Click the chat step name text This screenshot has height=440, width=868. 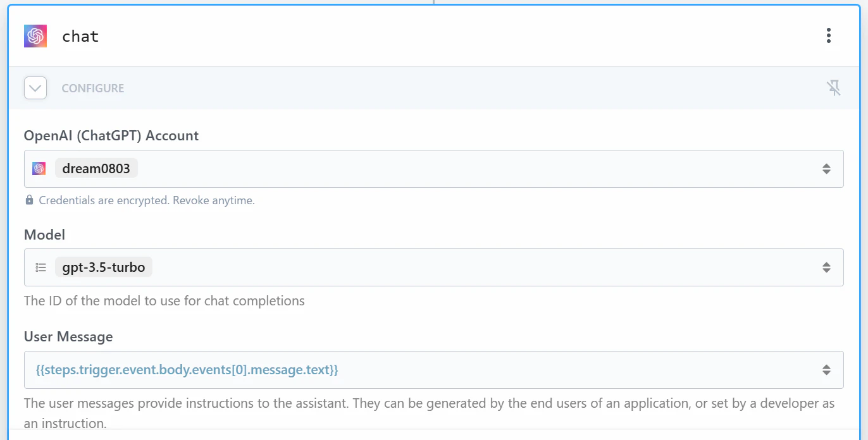pos(80,37)
